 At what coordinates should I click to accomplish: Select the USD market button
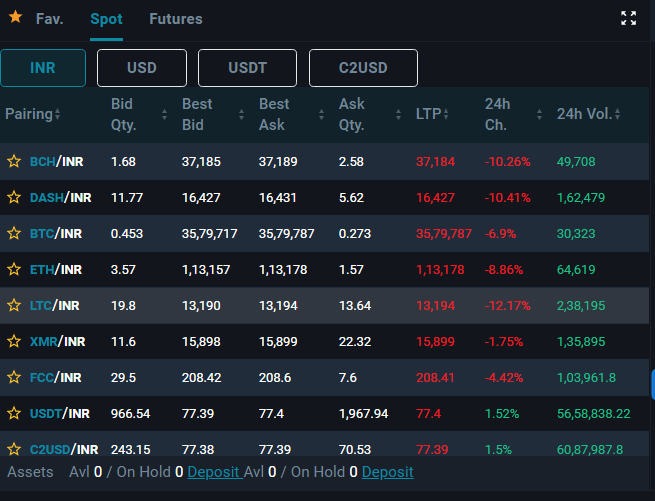(x=142, y=68)
